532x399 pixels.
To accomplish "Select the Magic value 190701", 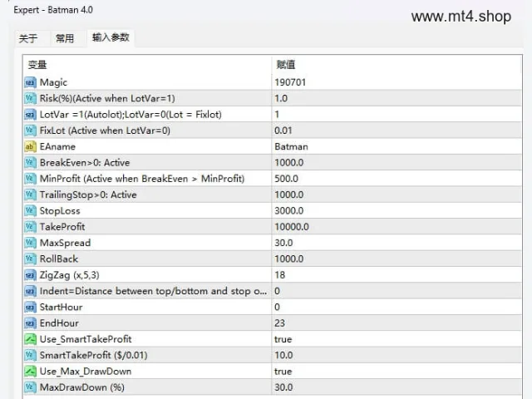I will tap(290, 82).
